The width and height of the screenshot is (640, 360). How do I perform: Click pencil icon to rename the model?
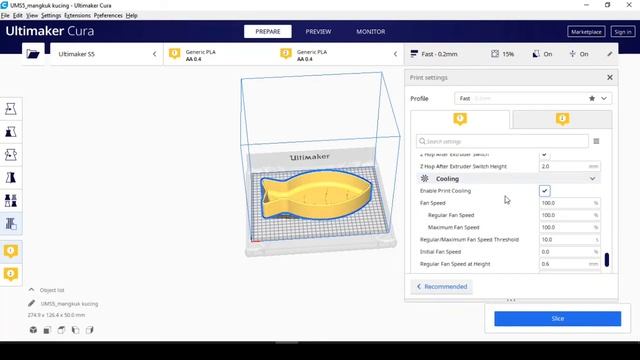(x=31, y=303)
